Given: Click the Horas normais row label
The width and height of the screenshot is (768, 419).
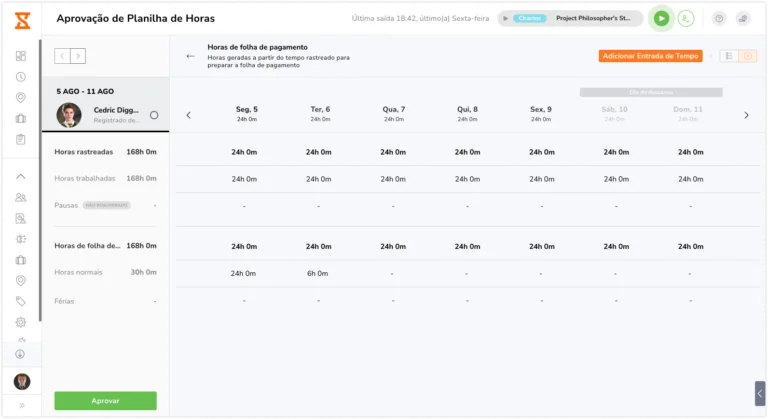Looking at the screenshot, I should coord(78,272).
